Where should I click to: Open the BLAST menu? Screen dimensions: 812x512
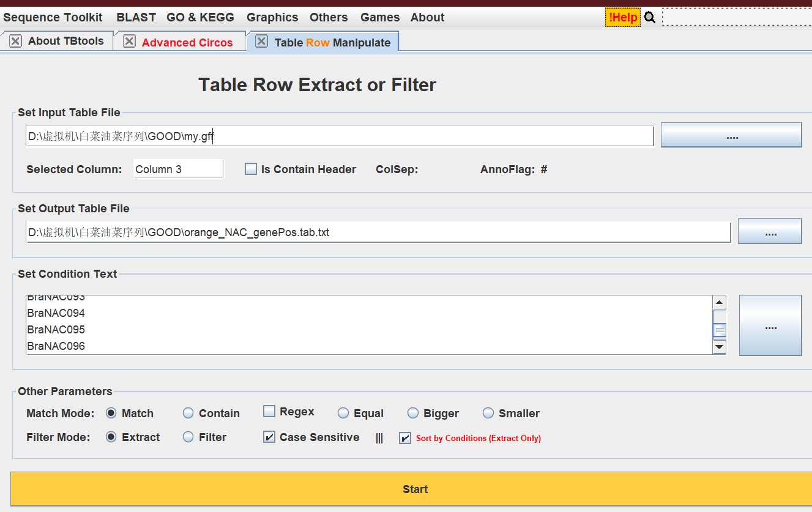pos(136,17)
